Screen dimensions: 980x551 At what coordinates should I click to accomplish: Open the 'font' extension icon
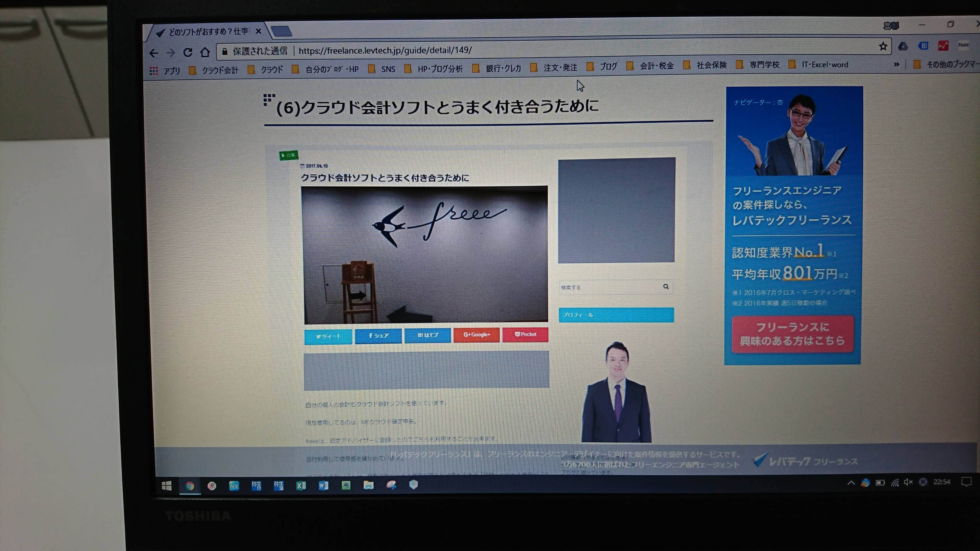coord(963,45)
